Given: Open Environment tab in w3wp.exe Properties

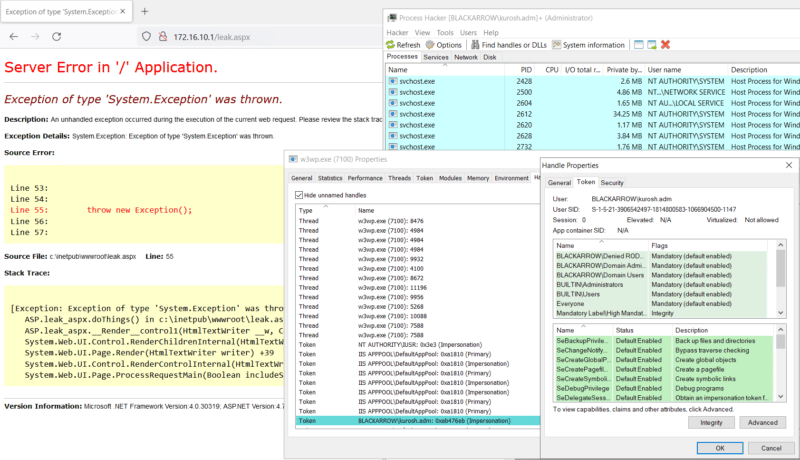Looking at the screenshot, I should pyautogui.click(x=511, y=178).
